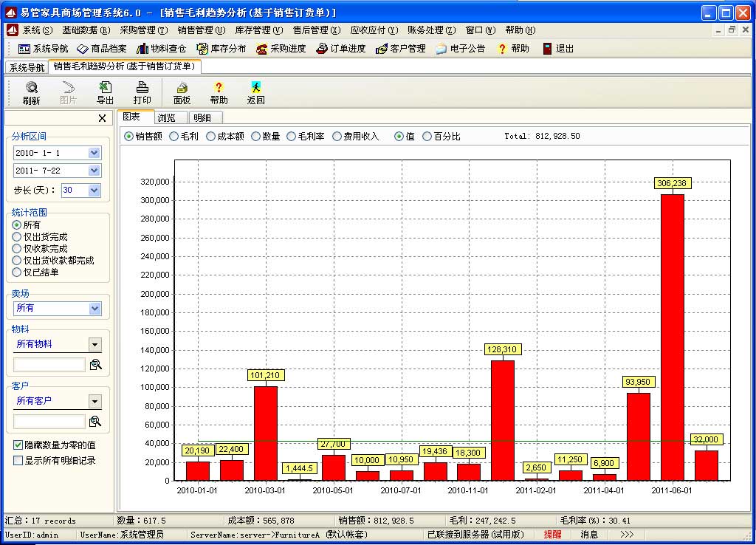Click the 物料 search magnifier icon
The height and width of the screenshot is (545, 756).
95,365
